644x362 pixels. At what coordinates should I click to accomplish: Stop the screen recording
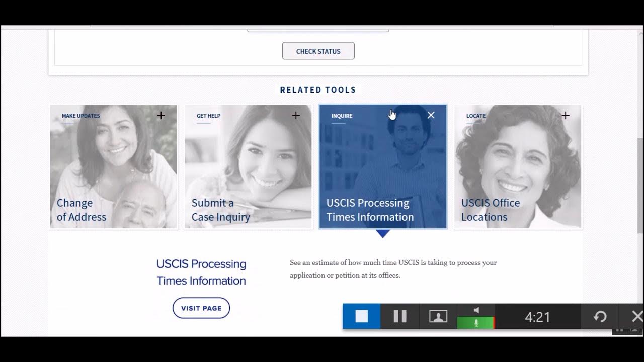(362, 316)
